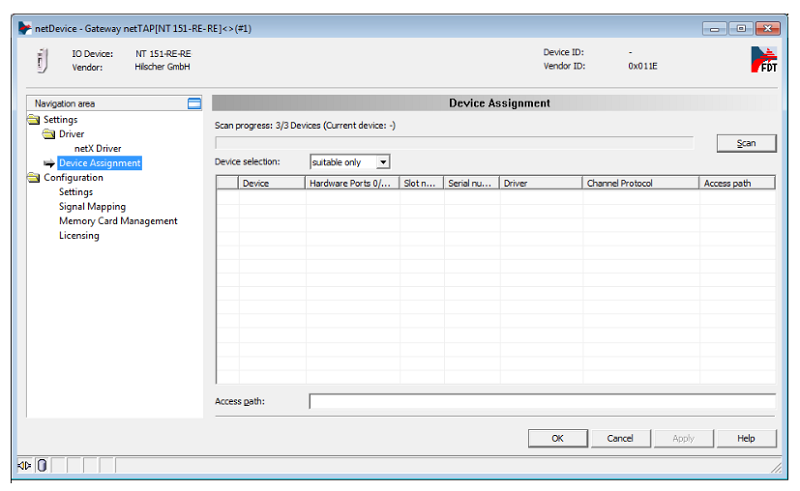Click the arrow icon beside Device Assignment
800x491 pixels.
[x=49, y=163]
